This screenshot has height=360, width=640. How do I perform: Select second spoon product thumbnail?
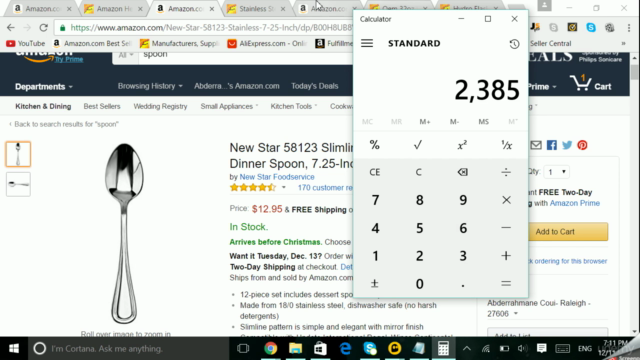pos(18,184)
